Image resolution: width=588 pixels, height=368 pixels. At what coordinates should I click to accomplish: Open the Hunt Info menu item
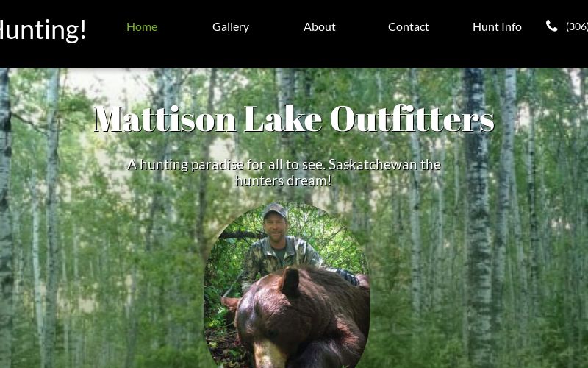click(497, 27)
